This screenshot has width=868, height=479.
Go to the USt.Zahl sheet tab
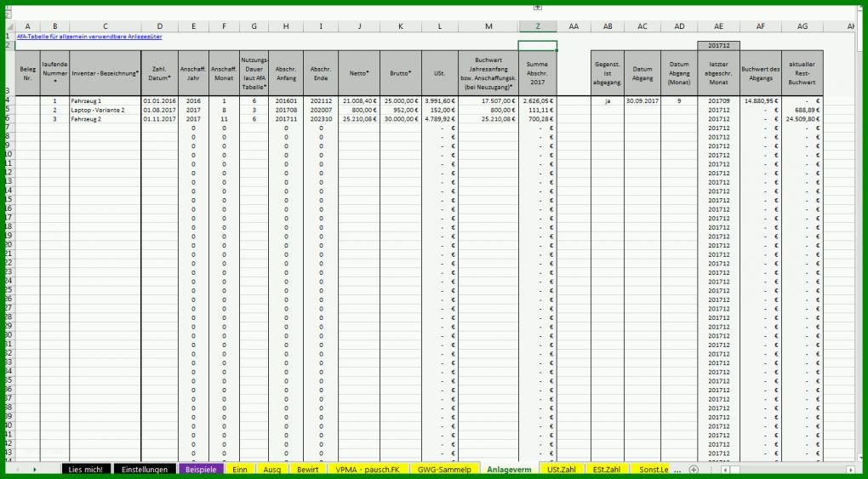(562, 470)
